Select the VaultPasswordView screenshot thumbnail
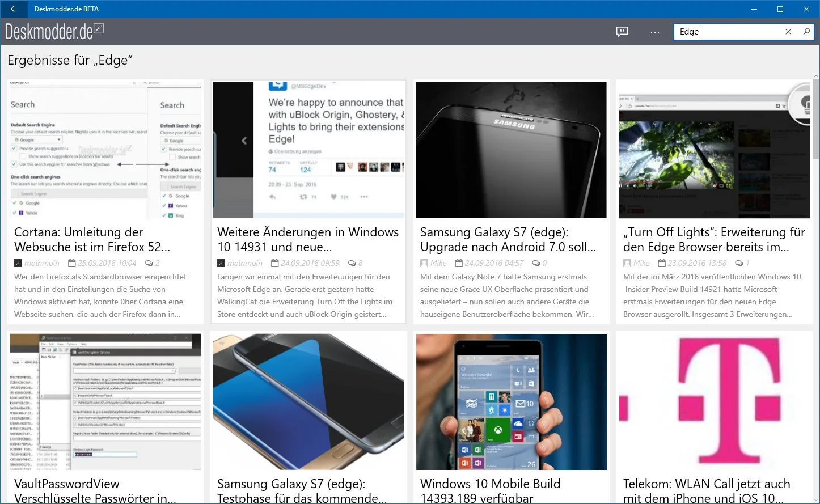This screenshot has height=504, width=820. (105, 402)
